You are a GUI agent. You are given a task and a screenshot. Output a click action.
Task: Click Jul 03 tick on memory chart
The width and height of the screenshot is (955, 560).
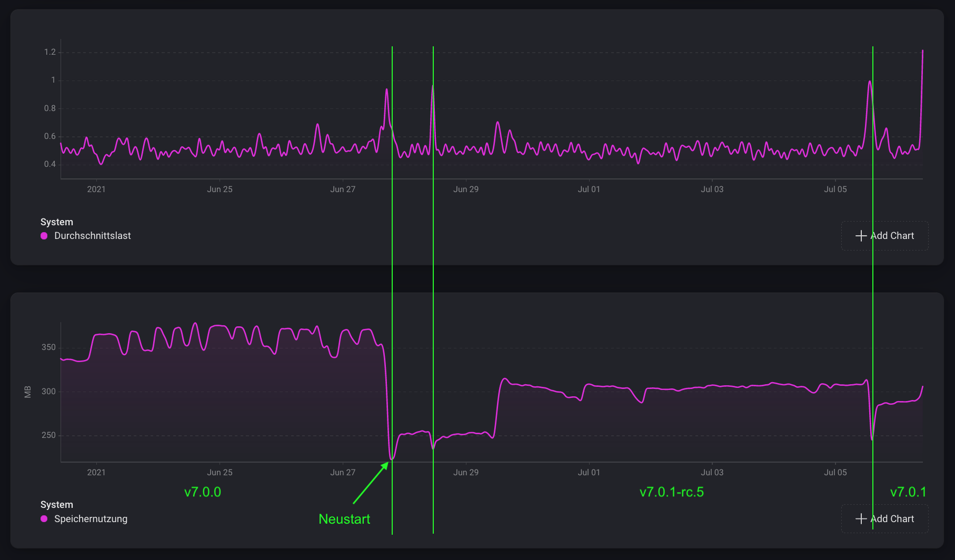click(x=712, y=473)
